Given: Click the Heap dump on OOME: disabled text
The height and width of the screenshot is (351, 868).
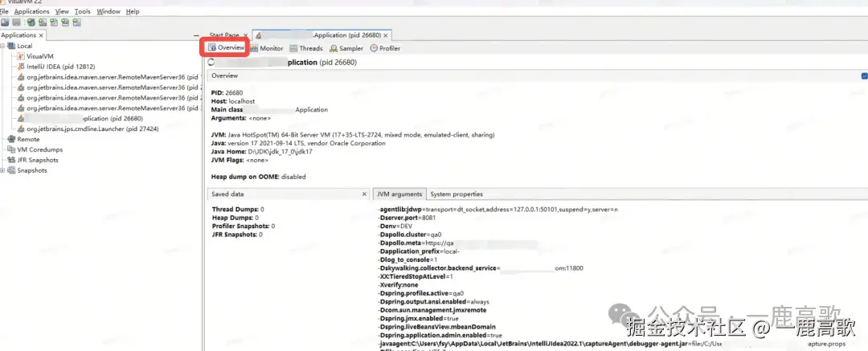Looking at the screenshot, I should pos(259,178).
